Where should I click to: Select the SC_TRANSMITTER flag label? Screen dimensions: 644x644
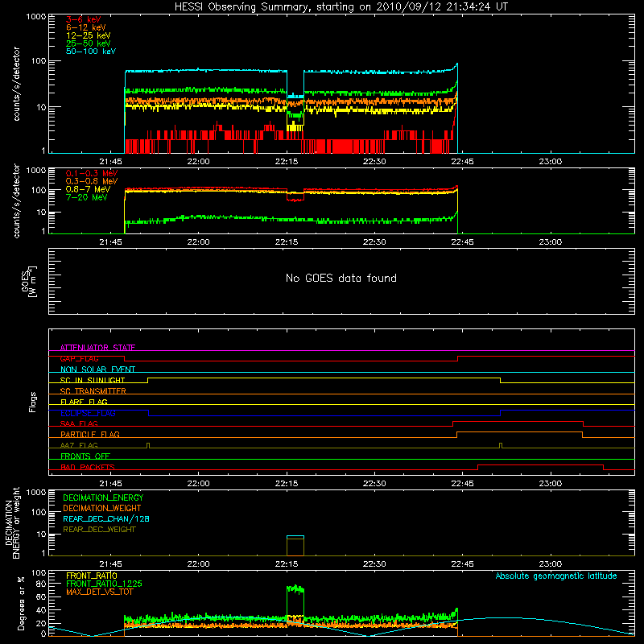pyautogui.click(x=93, y=391)
